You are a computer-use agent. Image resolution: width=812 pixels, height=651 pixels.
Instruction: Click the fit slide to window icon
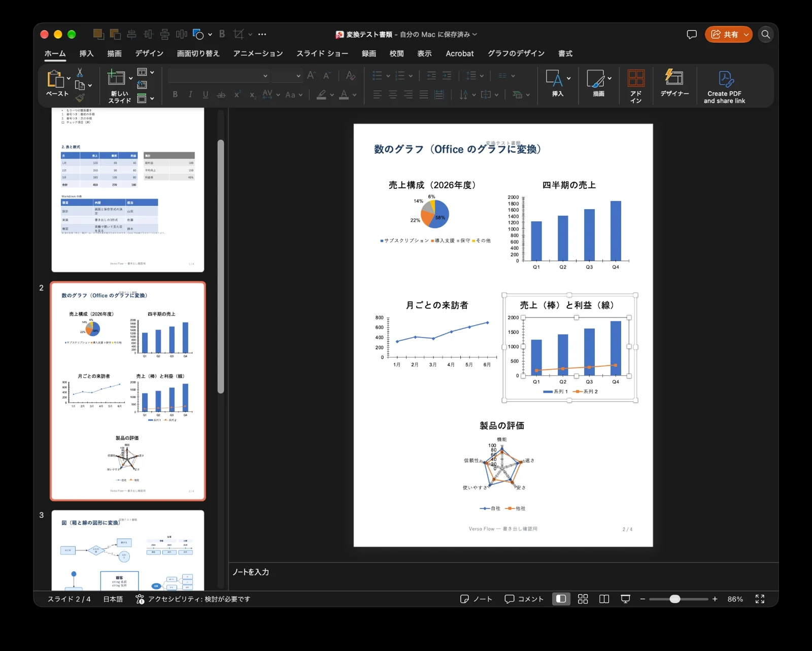[760, 599]
